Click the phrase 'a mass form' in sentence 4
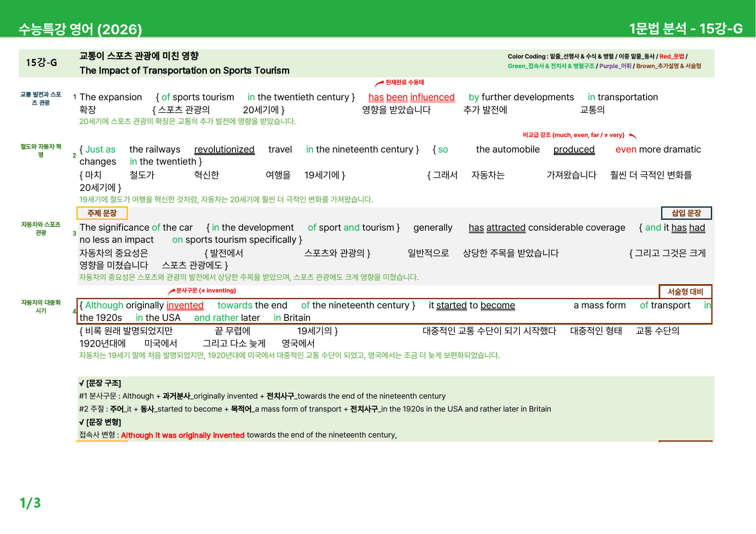756x534 pixels. [x=600, y=305]
